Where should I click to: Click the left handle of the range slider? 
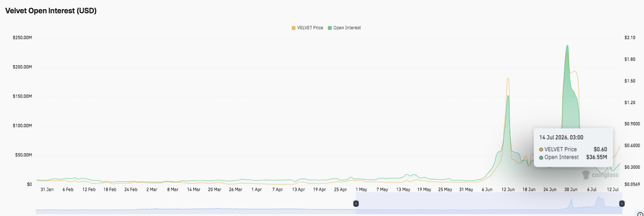[x=356, y=203]
